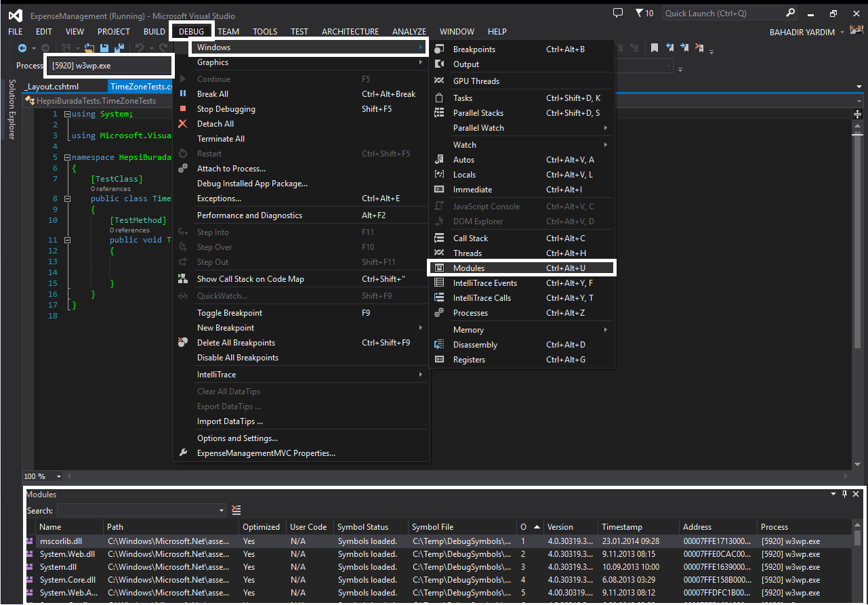868x605 pixels.
Task: Go to previous bookmark icon
Action: [670, 47]
